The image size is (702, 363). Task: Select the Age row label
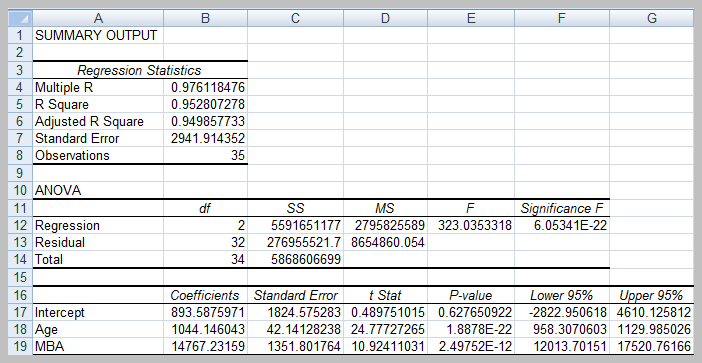click(98, 329)
